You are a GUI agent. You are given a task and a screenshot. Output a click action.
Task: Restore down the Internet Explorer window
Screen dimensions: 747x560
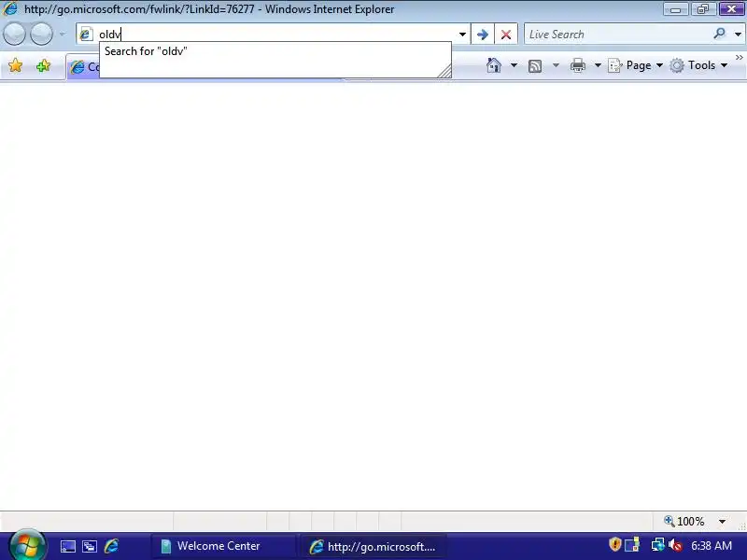point(702,9)
